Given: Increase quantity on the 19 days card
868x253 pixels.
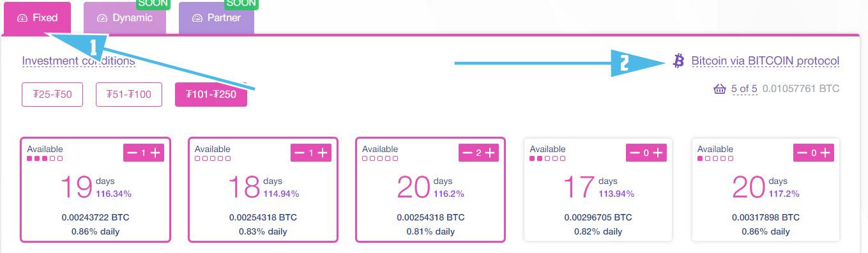Looking at the screenshot, I should pyautogui.click(x=155, y=153).
